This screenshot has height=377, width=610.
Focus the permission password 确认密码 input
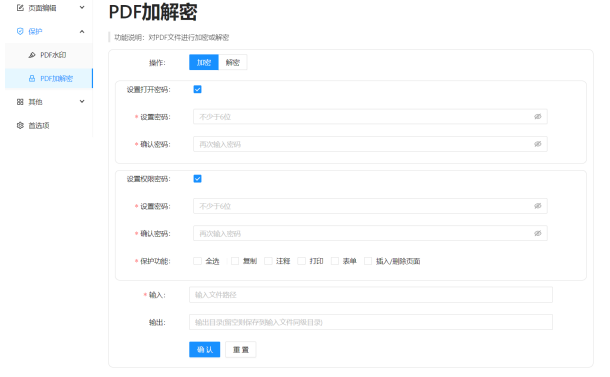tap(370, 233)
